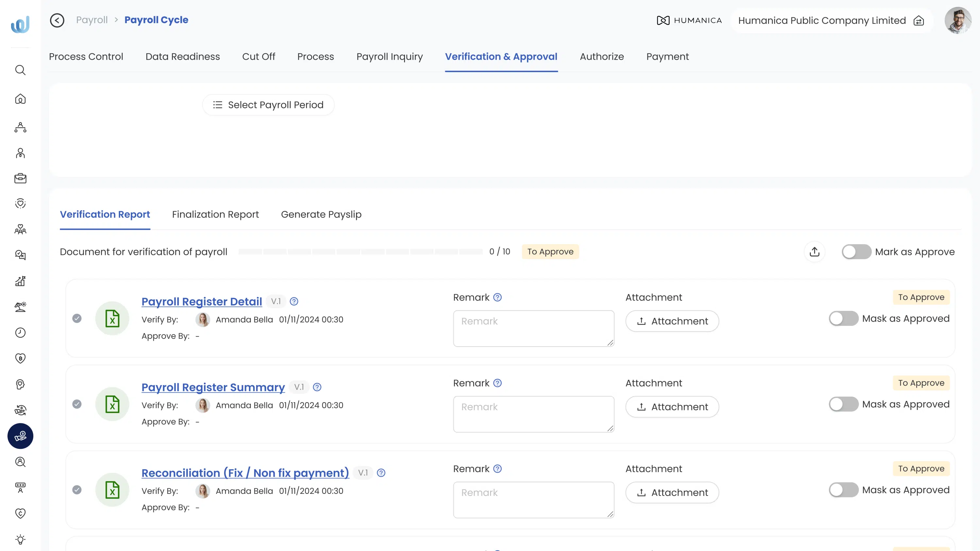Open the Search sidebar icon
Viewport: 980px width, 551px height.
click(x=20, y=70)
